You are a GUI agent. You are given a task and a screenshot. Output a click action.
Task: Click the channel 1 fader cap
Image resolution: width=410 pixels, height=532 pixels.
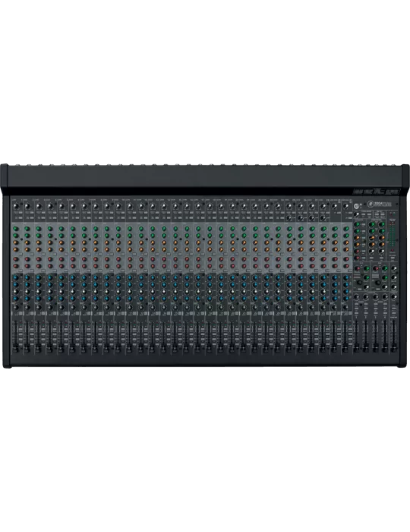point(16,347)
